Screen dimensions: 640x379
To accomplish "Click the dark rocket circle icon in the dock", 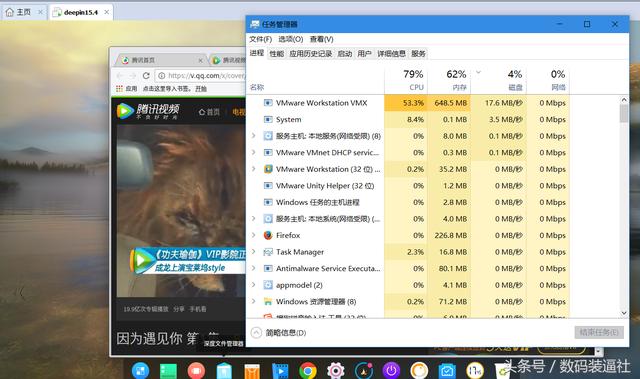I will [x=364, y=370].
